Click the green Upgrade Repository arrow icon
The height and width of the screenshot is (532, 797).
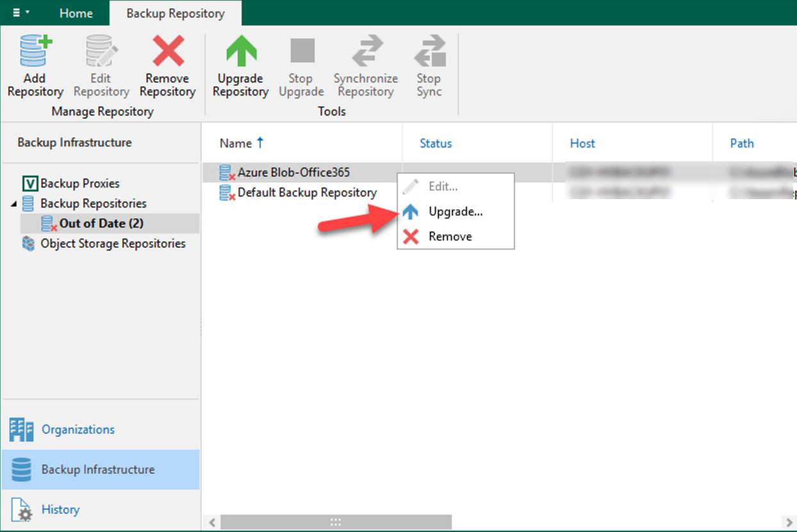[x=240, y=52]
